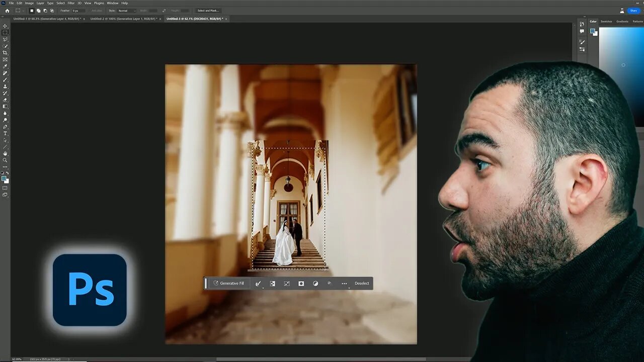Image resolution: width=644 pixels, height=362 pixels.
Task: Select the Eraser tool
Action: 6,100
